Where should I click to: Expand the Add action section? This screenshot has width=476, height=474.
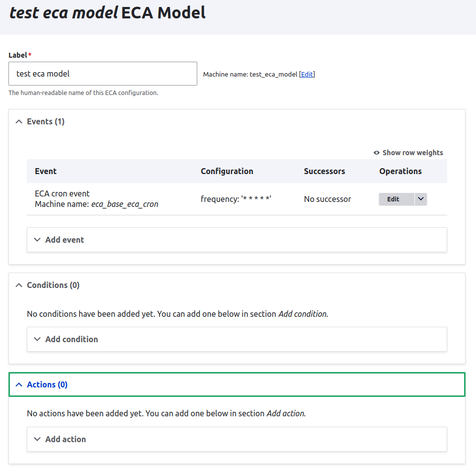(66, 439)
